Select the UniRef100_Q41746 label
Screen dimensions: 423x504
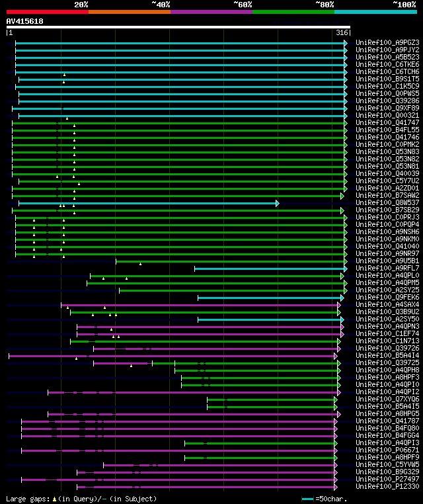(387, 137)
